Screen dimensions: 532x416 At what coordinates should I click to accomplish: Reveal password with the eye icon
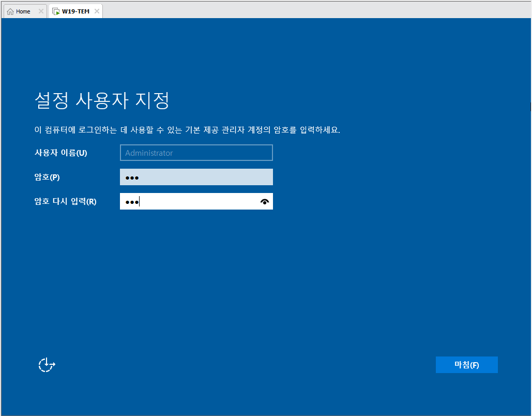tap(265, 202)
